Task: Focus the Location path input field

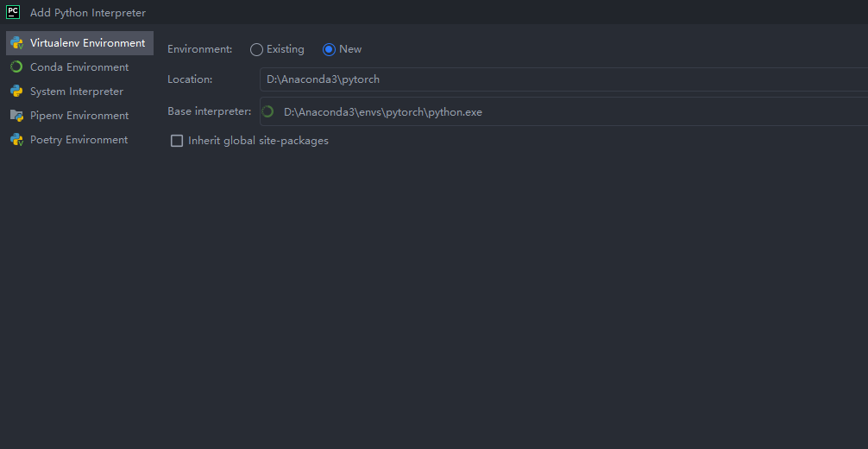Action: [563, 79]
